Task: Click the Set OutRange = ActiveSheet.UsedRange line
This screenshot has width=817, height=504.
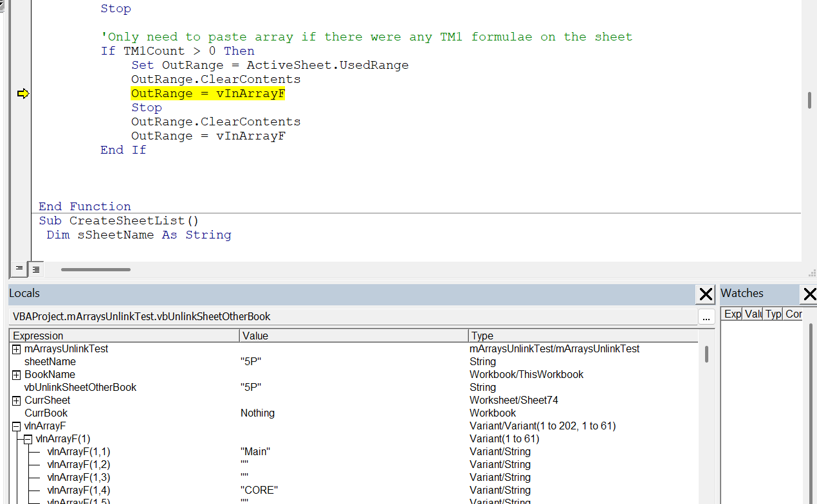Action: click(x=270, y=66)
